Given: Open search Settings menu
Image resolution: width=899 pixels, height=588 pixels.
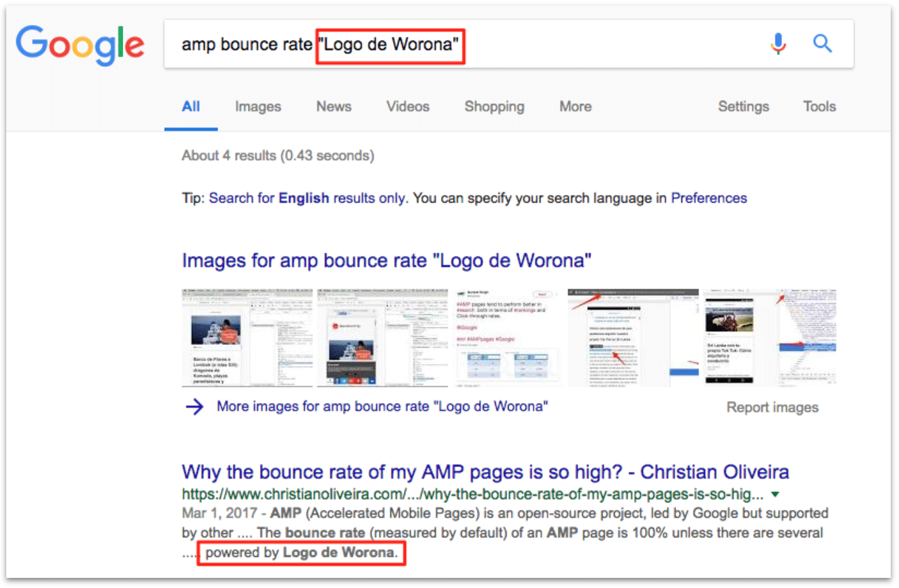Looking at the screenshot, I should [x=744, y=107].
